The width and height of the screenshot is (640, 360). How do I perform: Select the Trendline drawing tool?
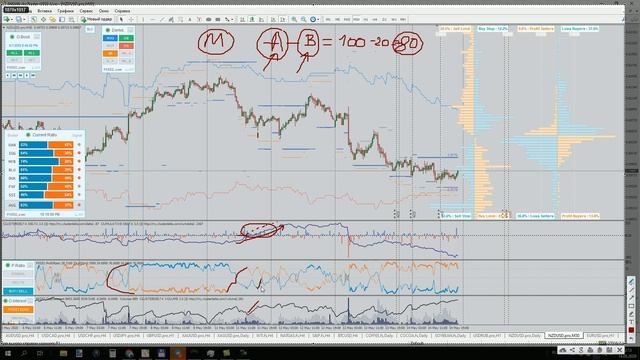click(x=162, y=19)
